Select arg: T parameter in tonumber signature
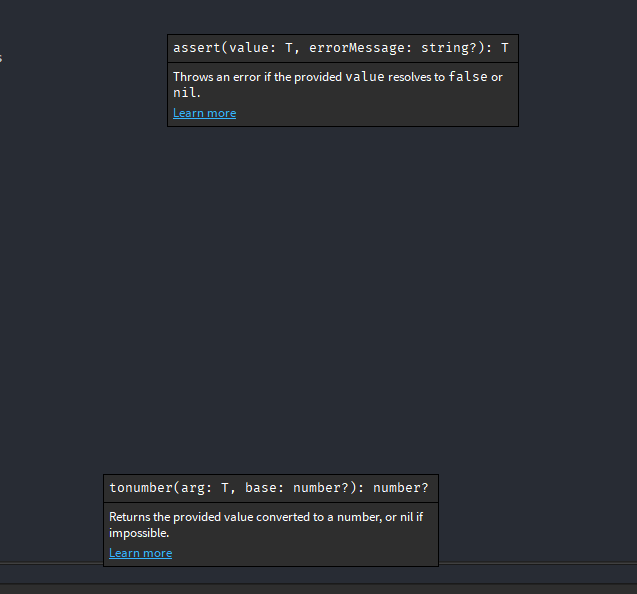 click(x=208, y=488)
